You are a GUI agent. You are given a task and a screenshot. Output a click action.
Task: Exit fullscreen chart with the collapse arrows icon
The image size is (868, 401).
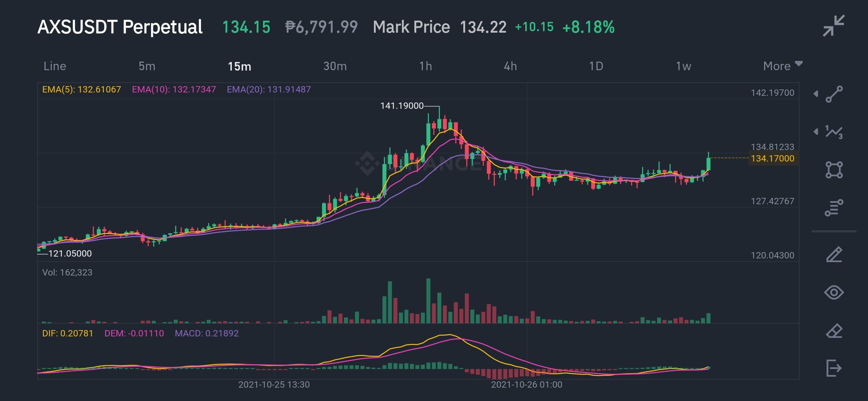[834, 26]
